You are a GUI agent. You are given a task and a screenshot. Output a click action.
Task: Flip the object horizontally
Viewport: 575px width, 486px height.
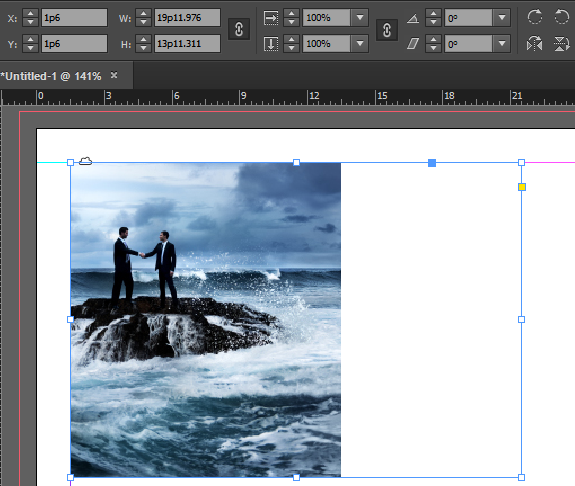(535, 44)
